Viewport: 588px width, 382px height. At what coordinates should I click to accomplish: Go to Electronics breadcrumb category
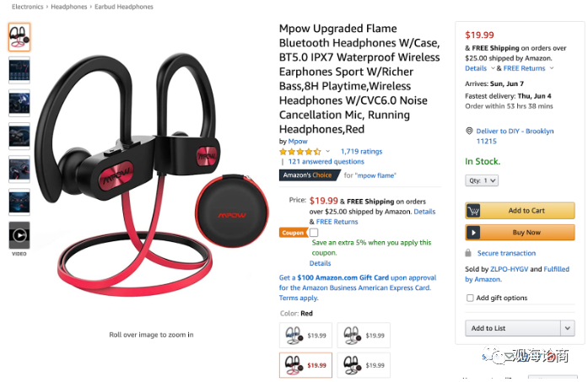(27, 7)
